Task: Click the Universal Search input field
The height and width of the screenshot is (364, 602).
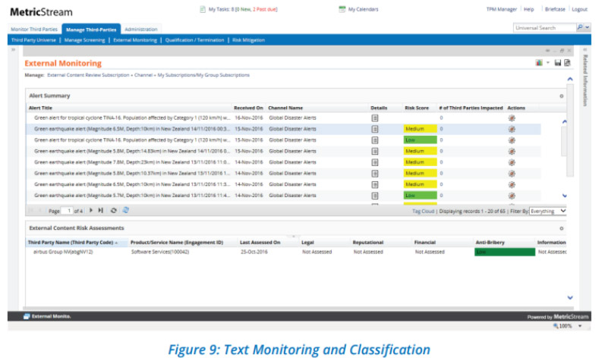Action: point(545,27)
